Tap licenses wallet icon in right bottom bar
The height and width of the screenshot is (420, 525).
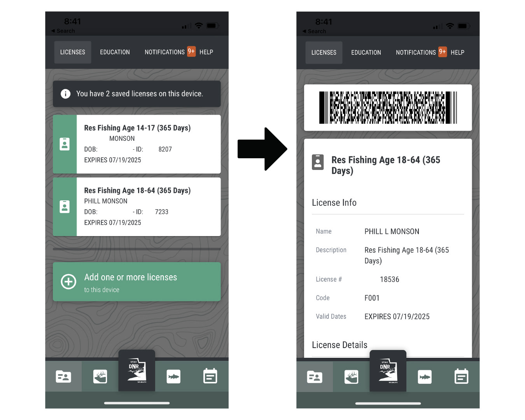click(315, 377)
